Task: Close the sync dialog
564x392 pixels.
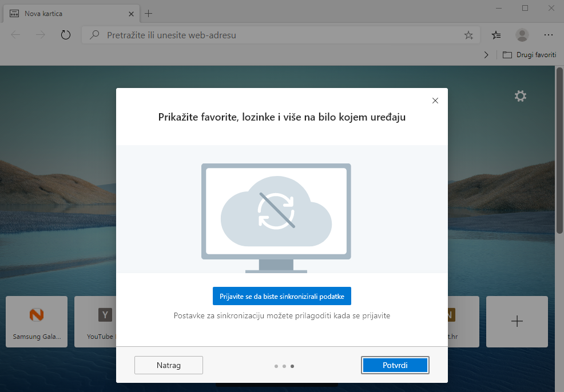Action: pos(435,101)
